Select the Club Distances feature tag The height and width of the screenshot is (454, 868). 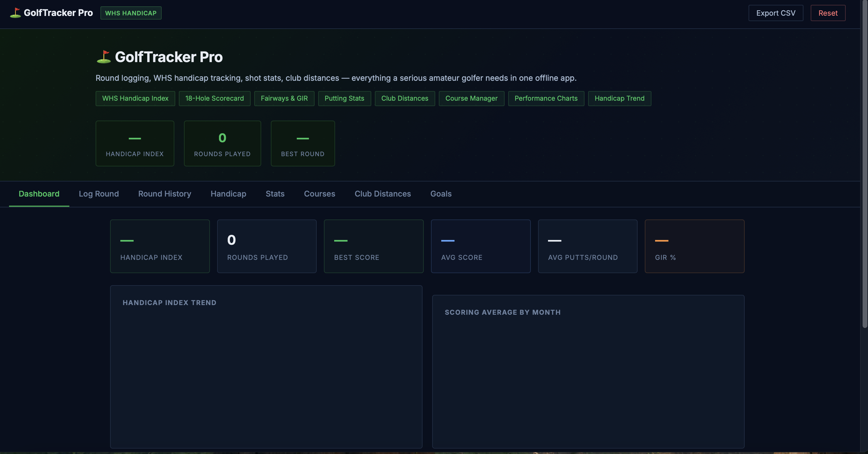pyautogui.click(x=405, y=98)
